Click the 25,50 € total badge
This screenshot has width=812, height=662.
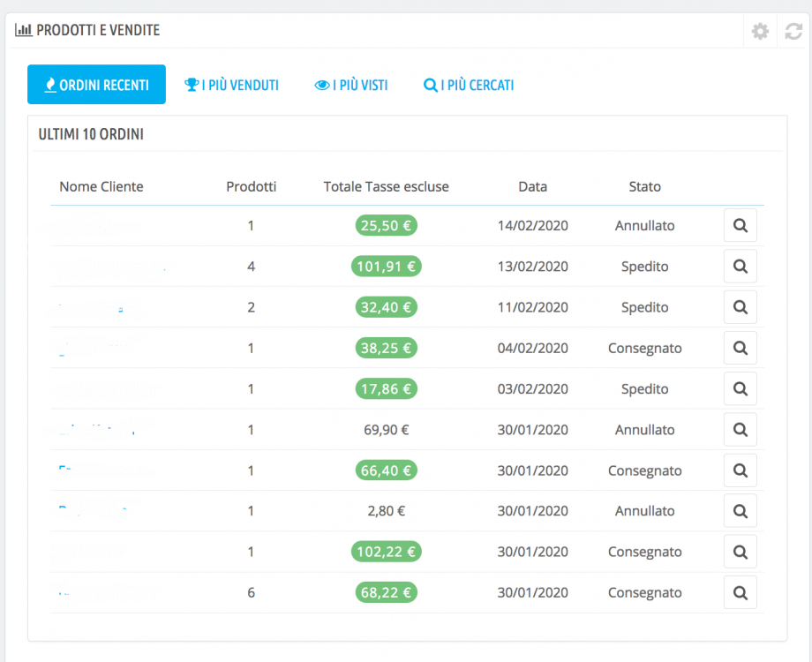point(387,225)
